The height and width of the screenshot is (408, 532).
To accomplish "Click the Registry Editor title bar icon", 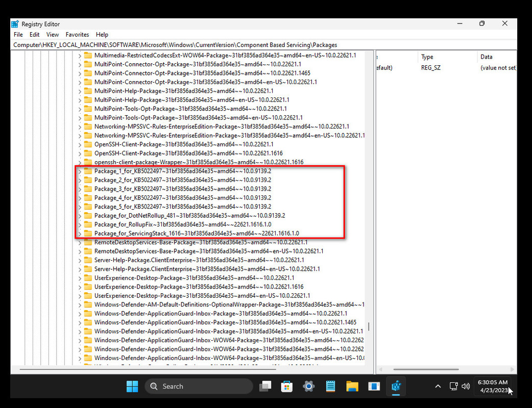I will click(15, 24).
